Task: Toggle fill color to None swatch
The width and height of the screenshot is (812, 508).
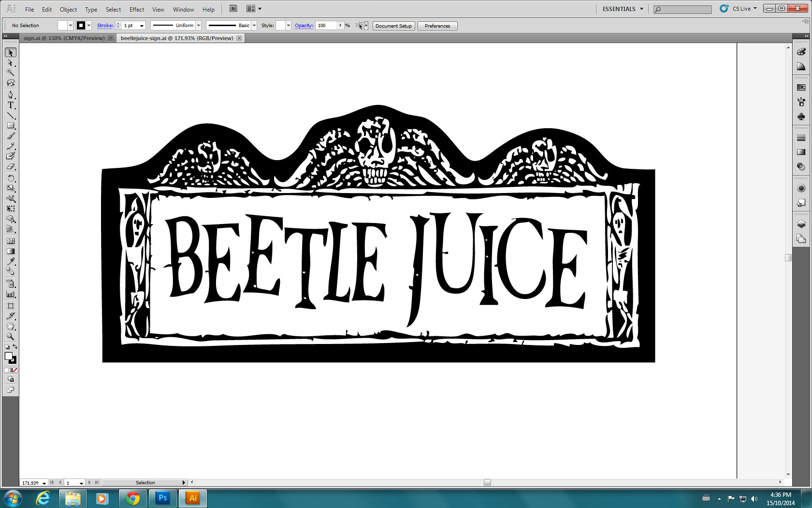Action: coord(15,370)
